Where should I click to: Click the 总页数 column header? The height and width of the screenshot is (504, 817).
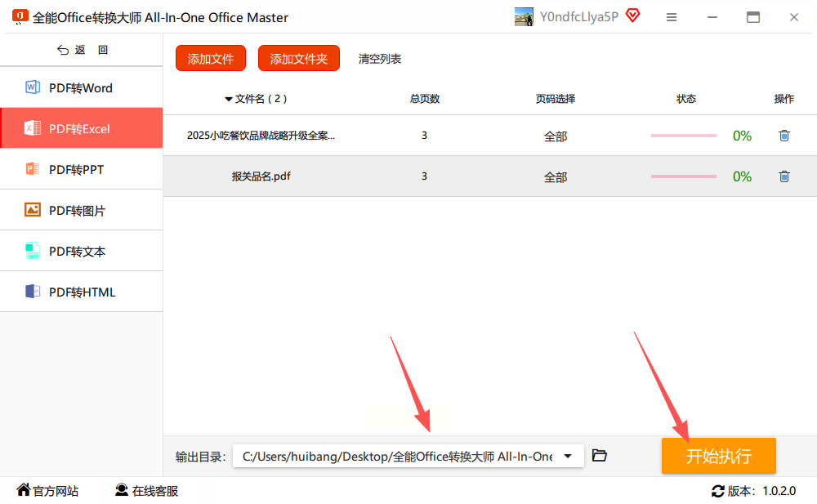(x=425, y=99)
